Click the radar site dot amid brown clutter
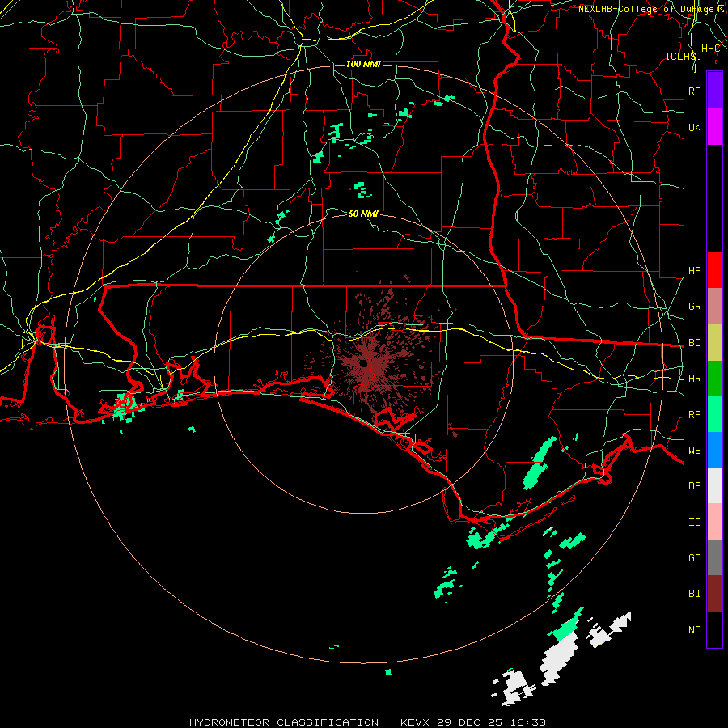This screenshot has width=728, height=728. tap(363, 364)
